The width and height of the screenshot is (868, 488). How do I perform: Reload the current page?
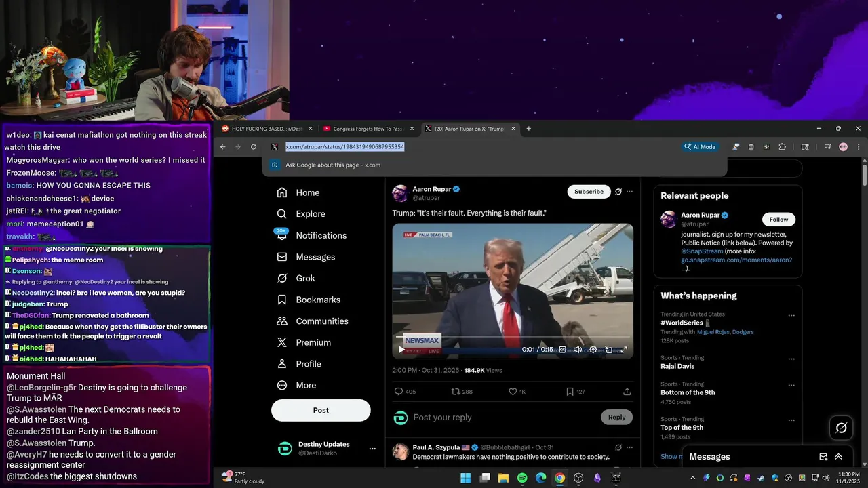[254, 147]
